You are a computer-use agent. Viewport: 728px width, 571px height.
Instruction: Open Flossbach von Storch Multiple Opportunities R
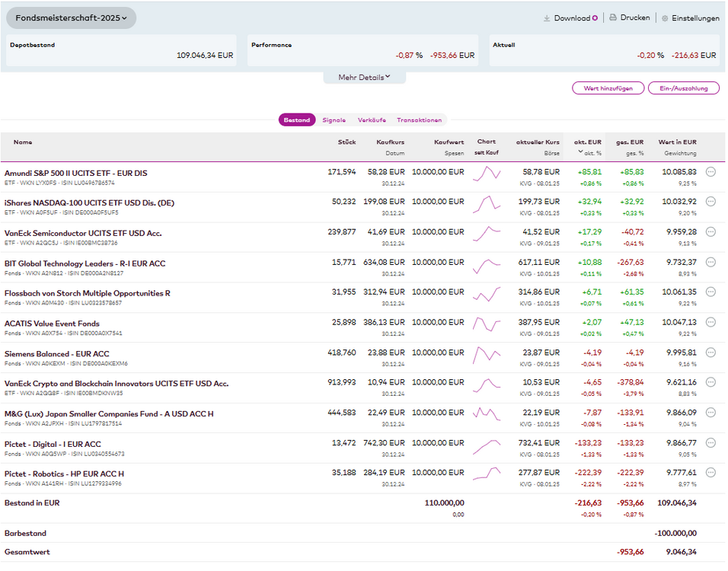[88, 293]
